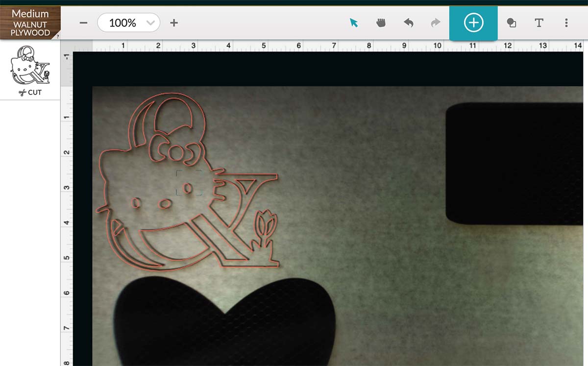The image size is (588, 366).
Task: Click the CUT operation label
Action: pos(30,92)
